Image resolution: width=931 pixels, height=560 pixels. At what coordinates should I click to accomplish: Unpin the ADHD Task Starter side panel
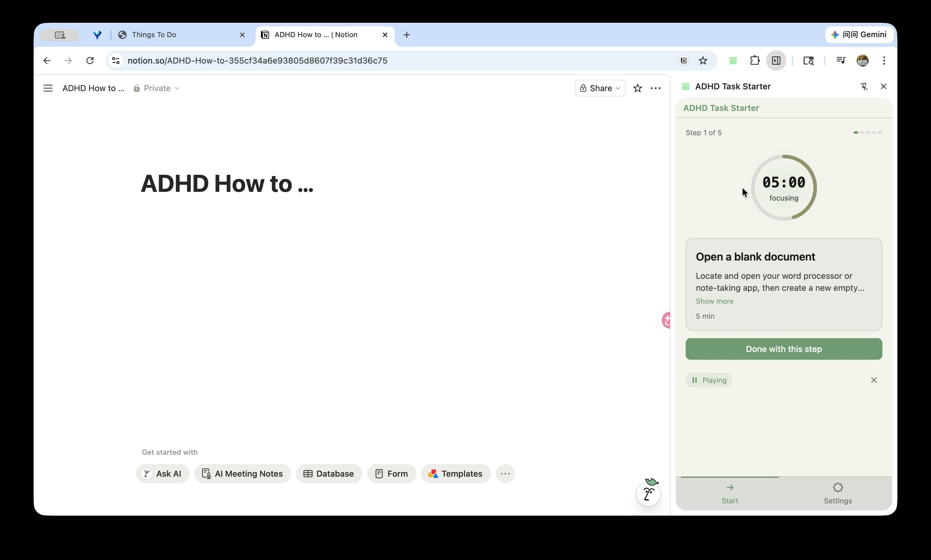864,87
